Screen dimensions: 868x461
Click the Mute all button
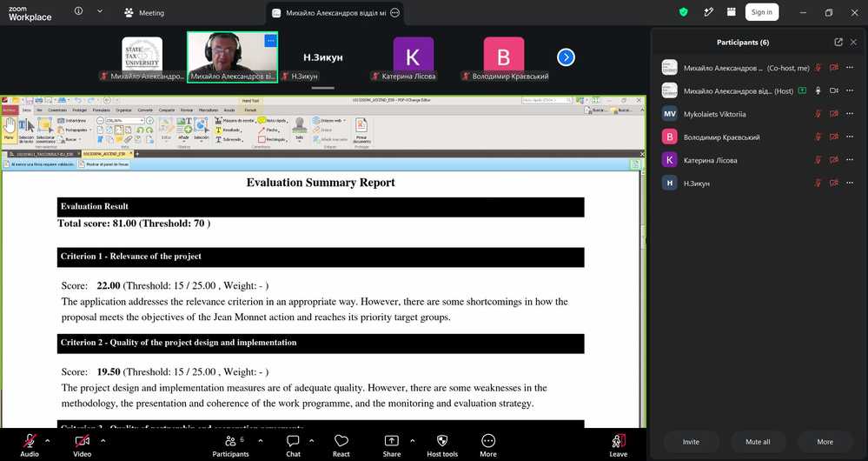(x=758, y=442)
